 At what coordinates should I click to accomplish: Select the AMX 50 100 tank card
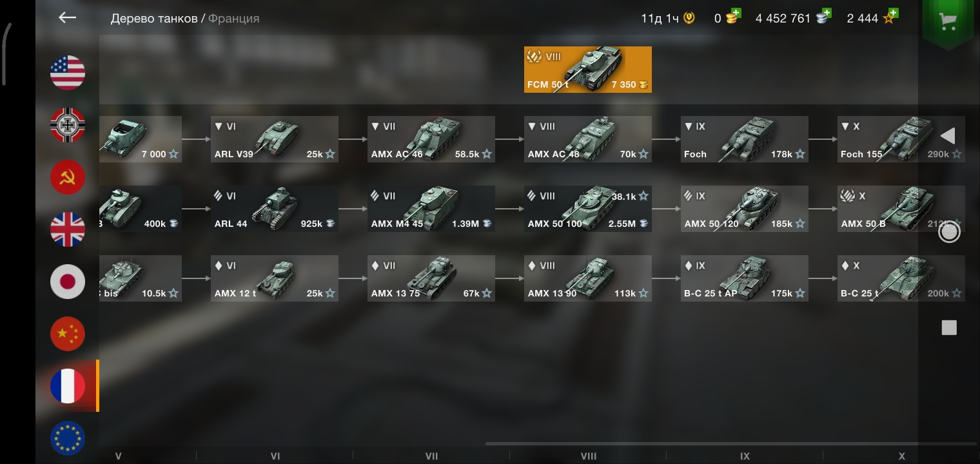(588, 209)
